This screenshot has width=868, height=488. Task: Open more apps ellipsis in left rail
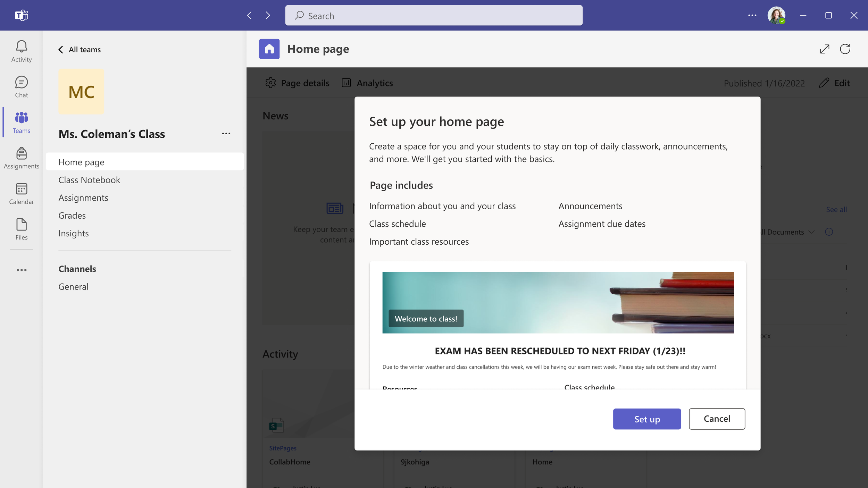[22, 270]
